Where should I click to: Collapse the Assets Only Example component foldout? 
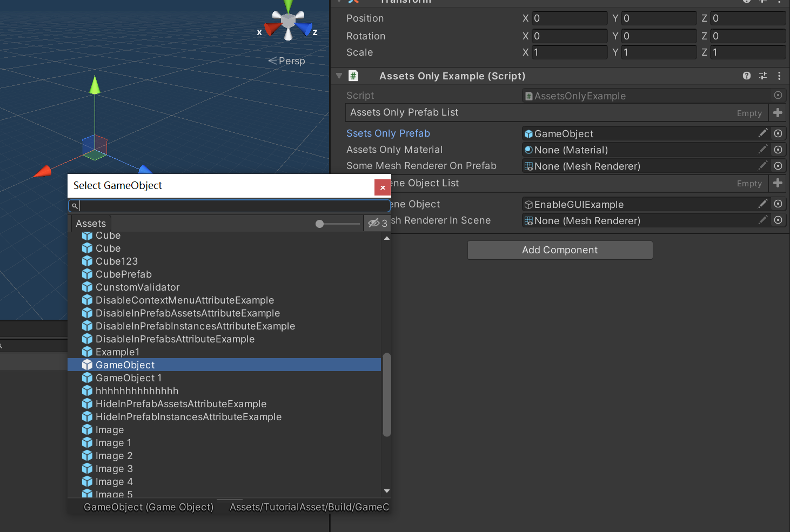pyautogui.click(x=339, y=76)
